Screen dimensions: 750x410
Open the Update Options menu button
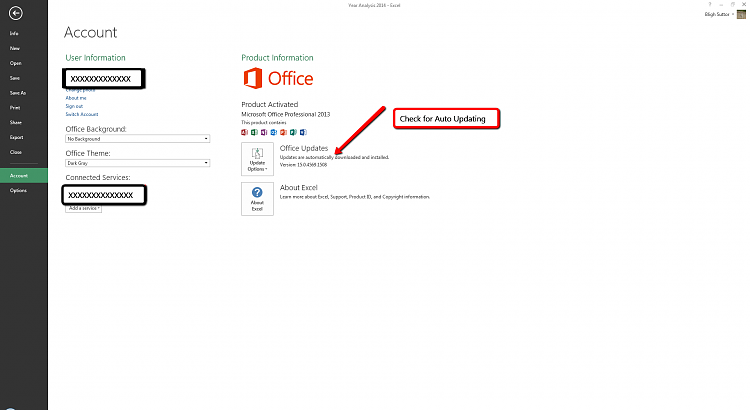point(257,159)
